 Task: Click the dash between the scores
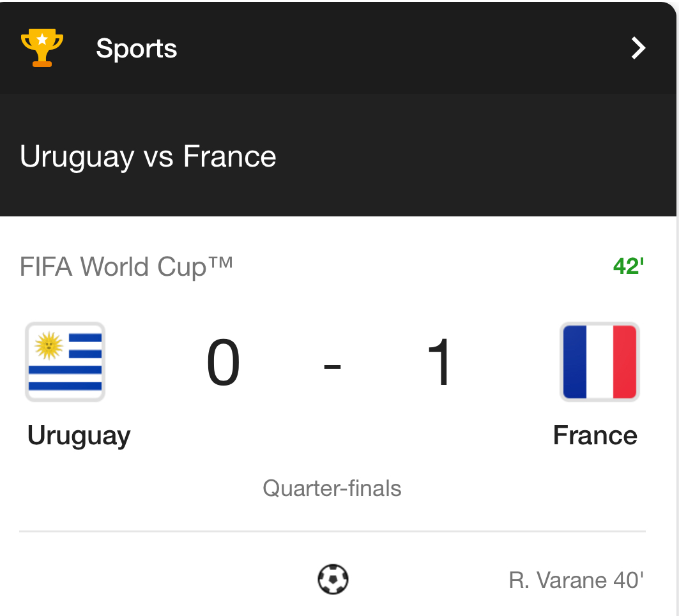(x=332, y=366)
